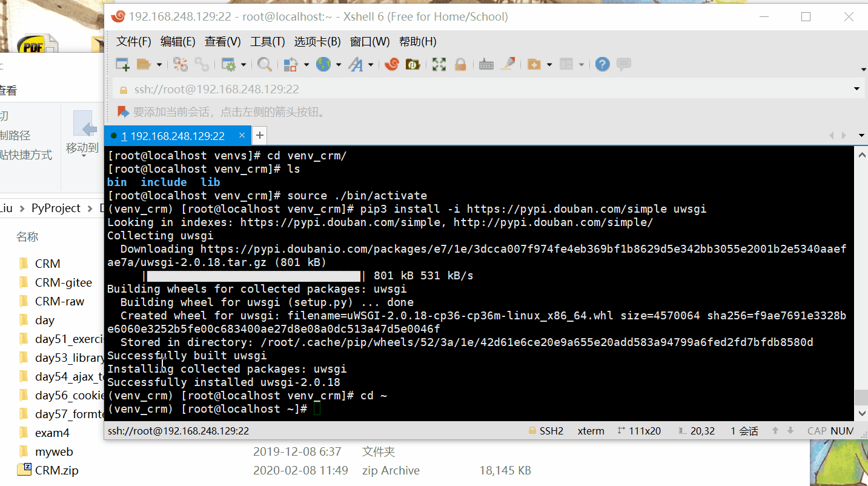
Task: Expand the Encoding dropdown arrow
Action: click(339, 64)
